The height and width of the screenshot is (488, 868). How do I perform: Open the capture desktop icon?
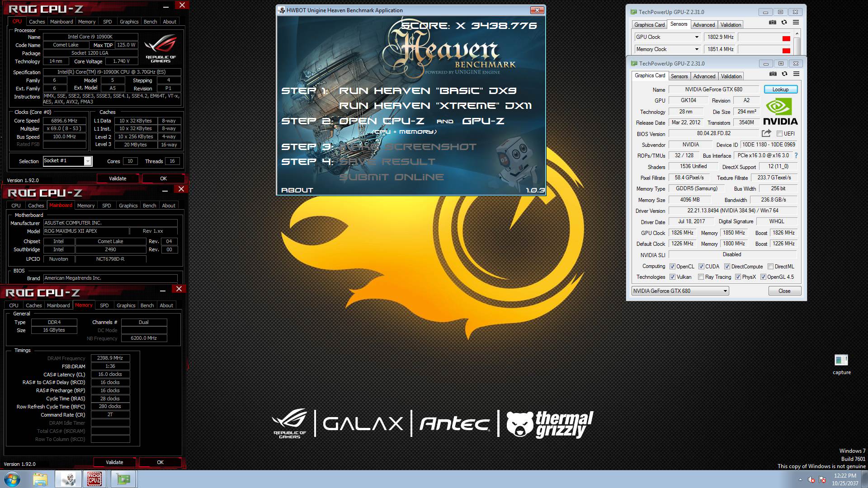841,365
